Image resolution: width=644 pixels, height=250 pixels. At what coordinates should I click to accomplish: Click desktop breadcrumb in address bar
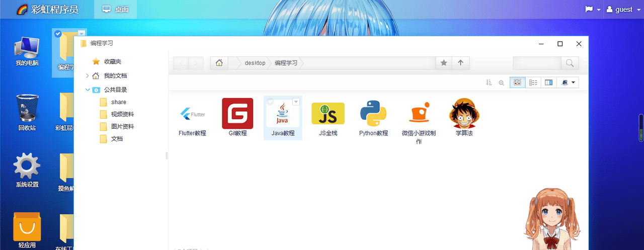(255, 63)
